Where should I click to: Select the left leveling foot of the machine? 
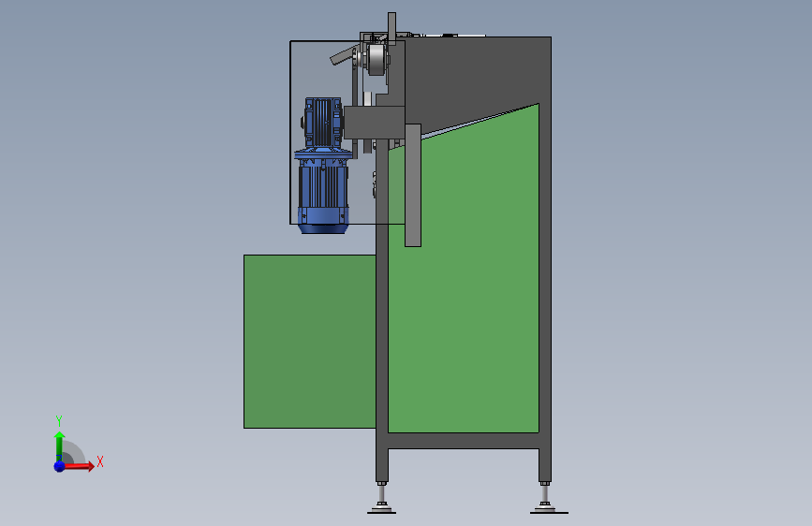coord(382,498)
